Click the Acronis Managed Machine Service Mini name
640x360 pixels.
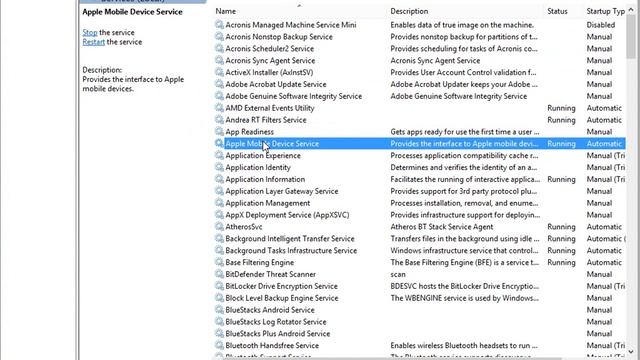[291, 25]
